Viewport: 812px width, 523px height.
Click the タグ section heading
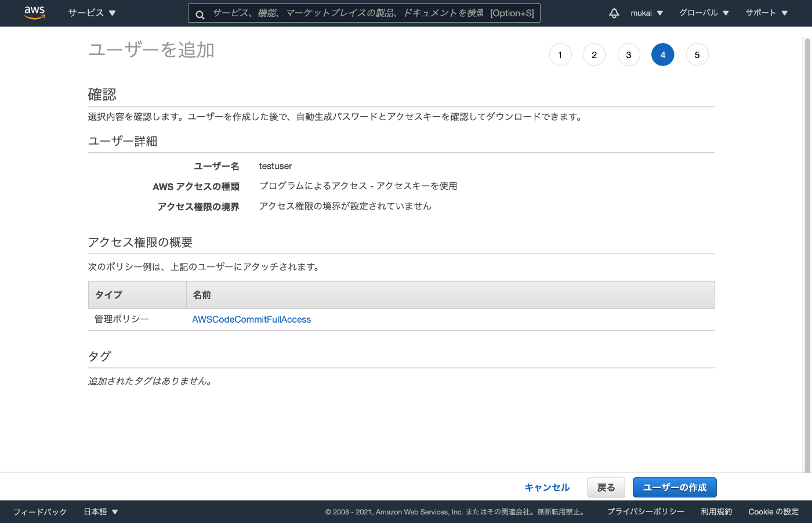[x=100, y=356]
